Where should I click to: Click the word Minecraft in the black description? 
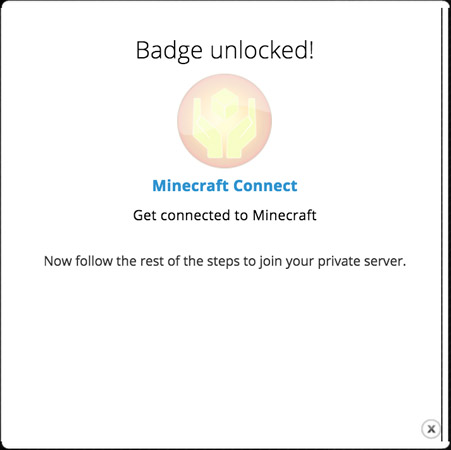pos(284,215)
